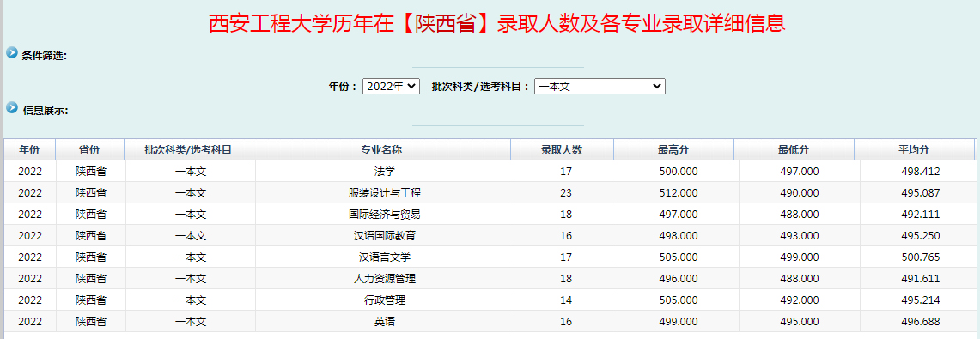Click the 最高分 value 512.000
This screenshot has height=339, width=980.
pyautogui.click(x=679, y=192)
